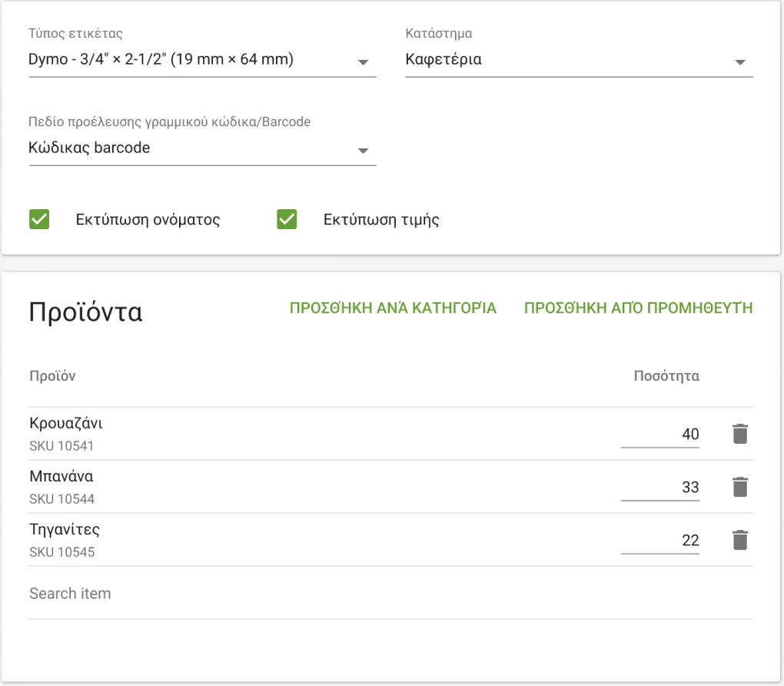Screen dimensions: 784x686
Task: Expand the Κατάστημα dropdown showing Καφετέρια
Action: point(578,60)
